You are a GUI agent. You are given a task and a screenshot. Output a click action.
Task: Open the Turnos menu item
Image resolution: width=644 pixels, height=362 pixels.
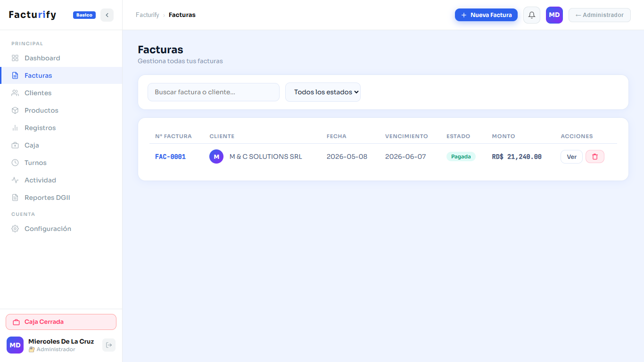(x=61, y=163)
